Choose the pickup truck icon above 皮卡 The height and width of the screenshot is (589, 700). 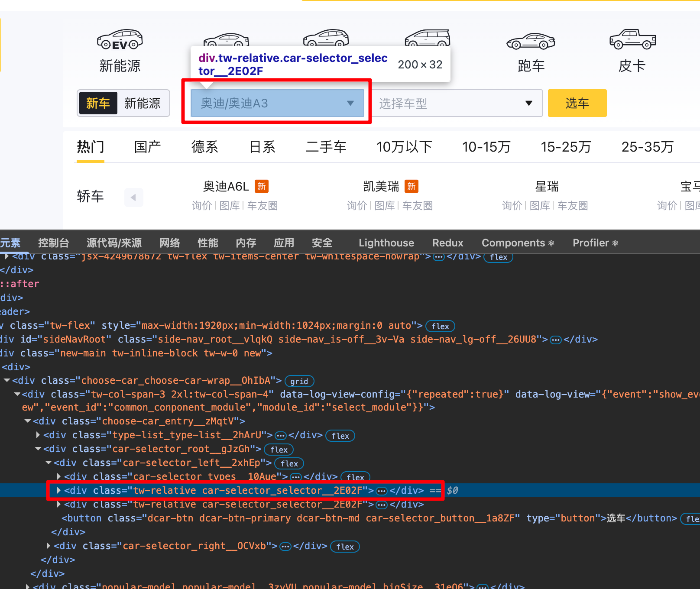point(632,39)
